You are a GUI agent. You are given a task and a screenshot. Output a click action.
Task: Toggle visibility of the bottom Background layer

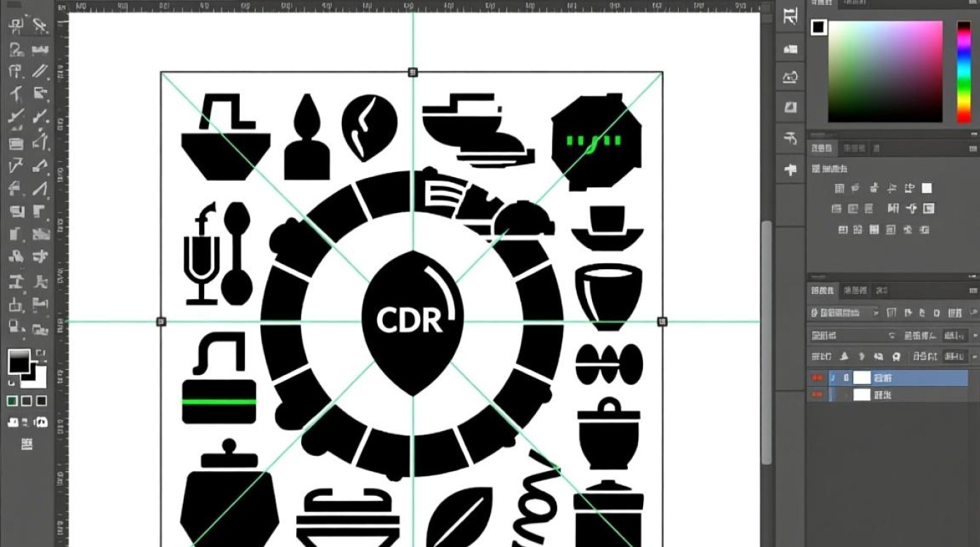pos(817,395)
